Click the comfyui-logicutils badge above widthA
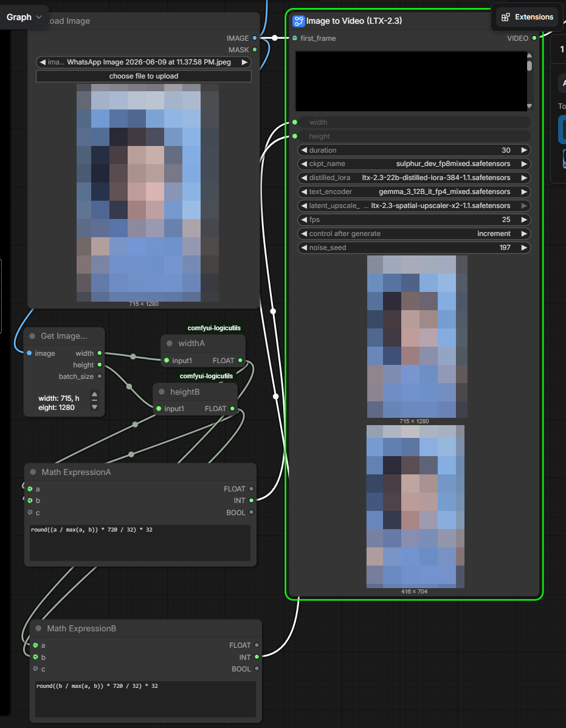Screen dimensions: 566x728 [x=214, y=328]
